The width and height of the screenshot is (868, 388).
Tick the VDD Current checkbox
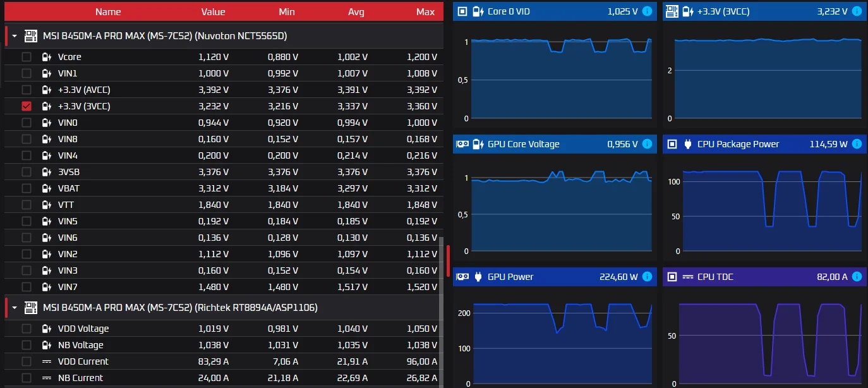tap(27, 361)
